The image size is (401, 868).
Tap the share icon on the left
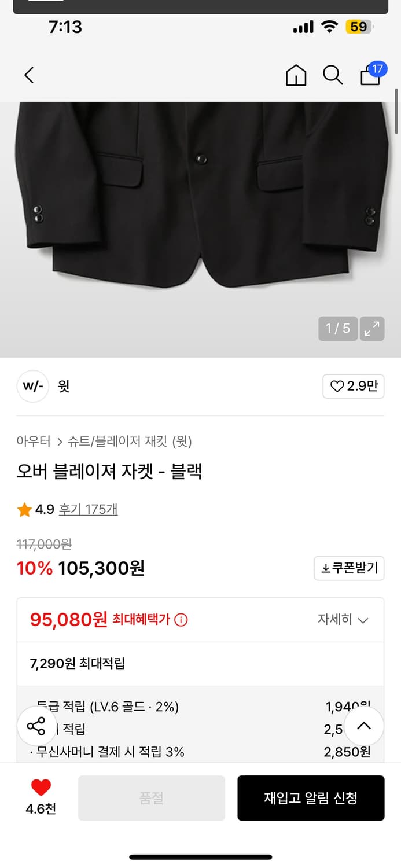click(36, 726)
